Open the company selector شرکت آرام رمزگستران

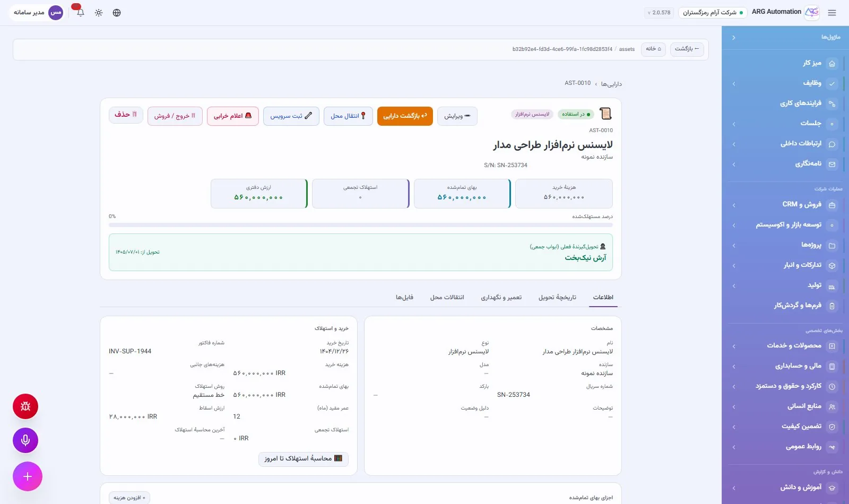point(713,12)
